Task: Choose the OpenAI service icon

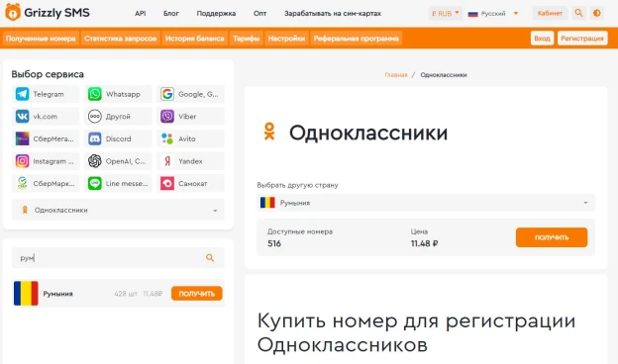Action: [95, 161]
